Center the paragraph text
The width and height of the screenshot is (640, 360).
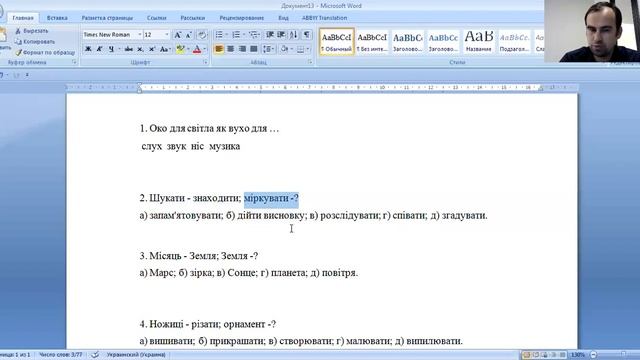[231, 49]
